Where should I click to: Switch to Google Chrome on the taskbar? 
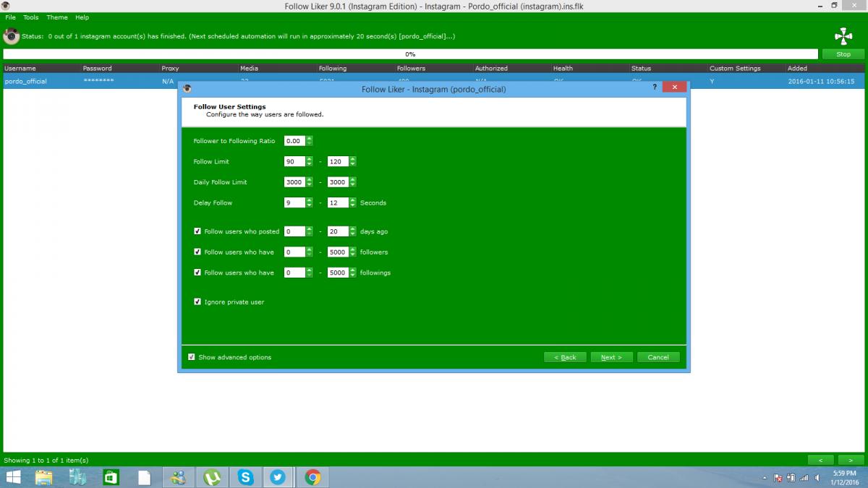312,477
